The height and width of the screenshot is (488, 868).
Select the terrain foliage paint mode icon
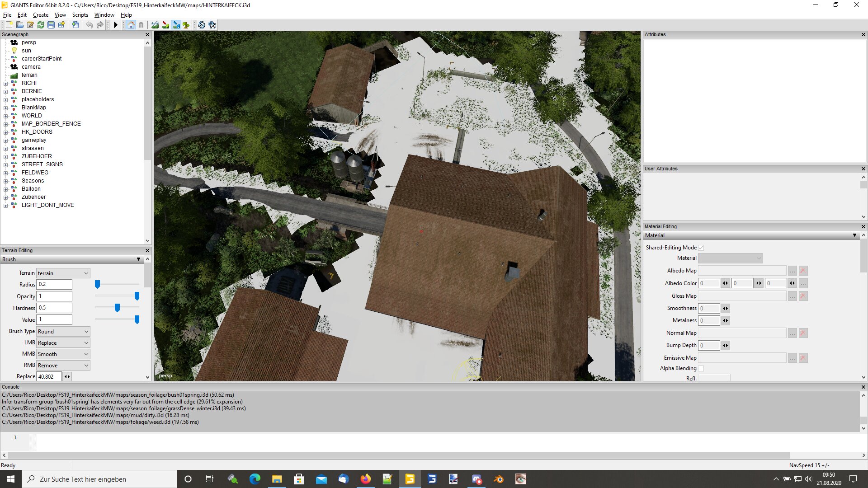[186, 25]
